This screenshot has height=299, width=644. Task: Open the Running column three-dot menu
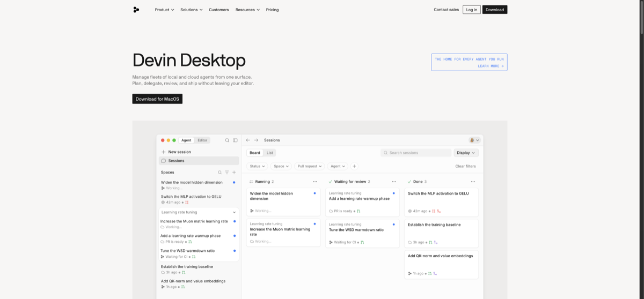315,182
